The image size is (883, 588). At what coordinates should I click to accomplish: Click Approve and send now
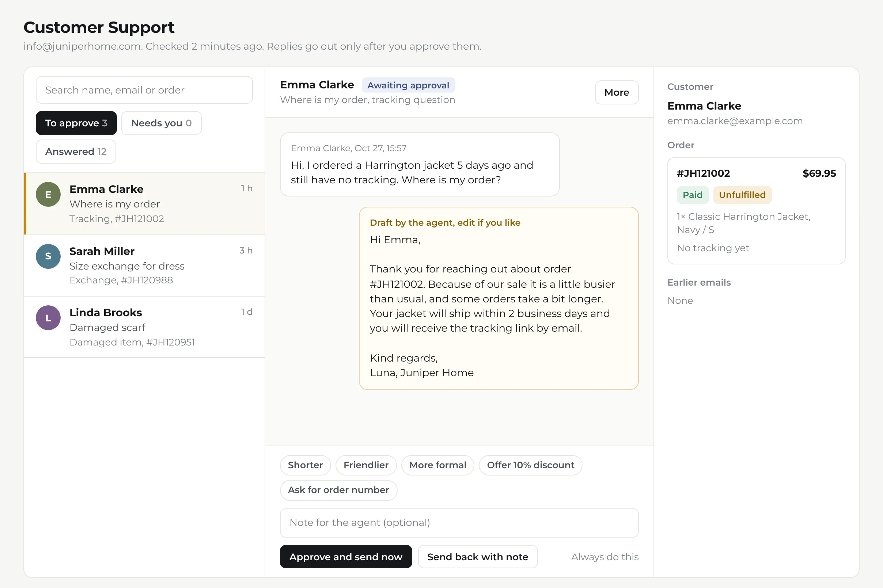pos(346,557)
